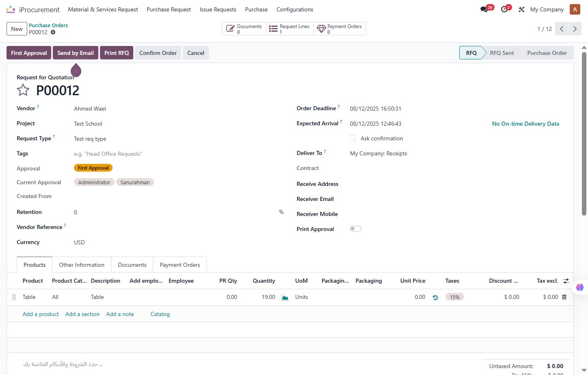Open the optional columns settings icon
The width and height of the screenshot is (588, 375).
[566, 281]
